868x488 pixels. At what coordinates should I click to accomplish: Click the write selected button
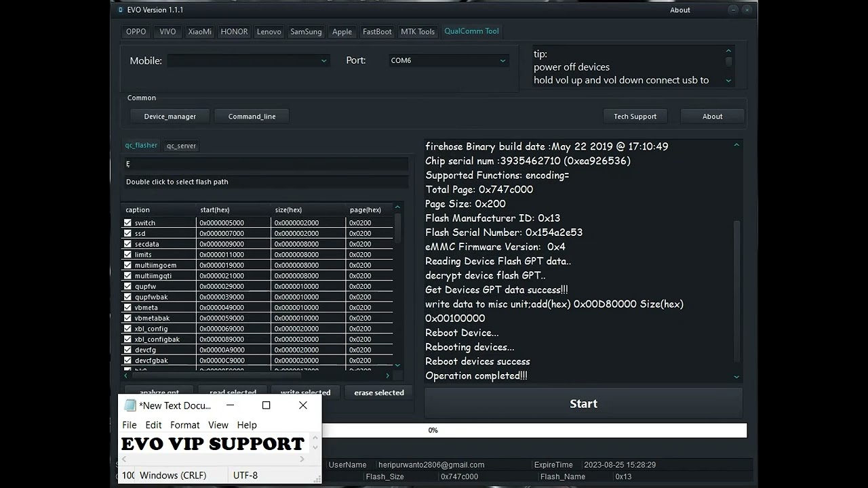305,392
